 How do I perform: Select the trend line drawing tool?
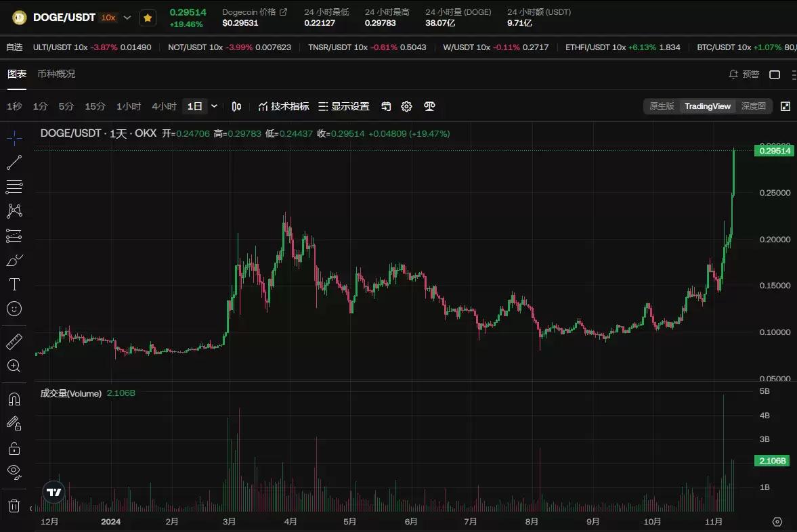[x=14, y=162]
